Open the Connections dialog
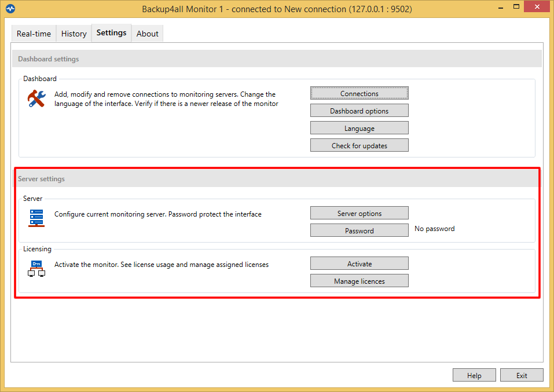Screen dimensions: 554x392 (359, 93)
